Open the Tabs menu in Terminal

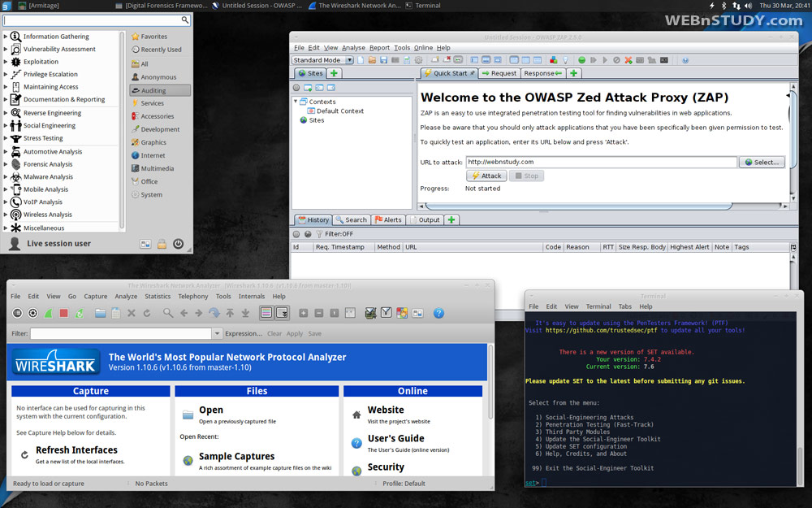(x=625, y=307)
